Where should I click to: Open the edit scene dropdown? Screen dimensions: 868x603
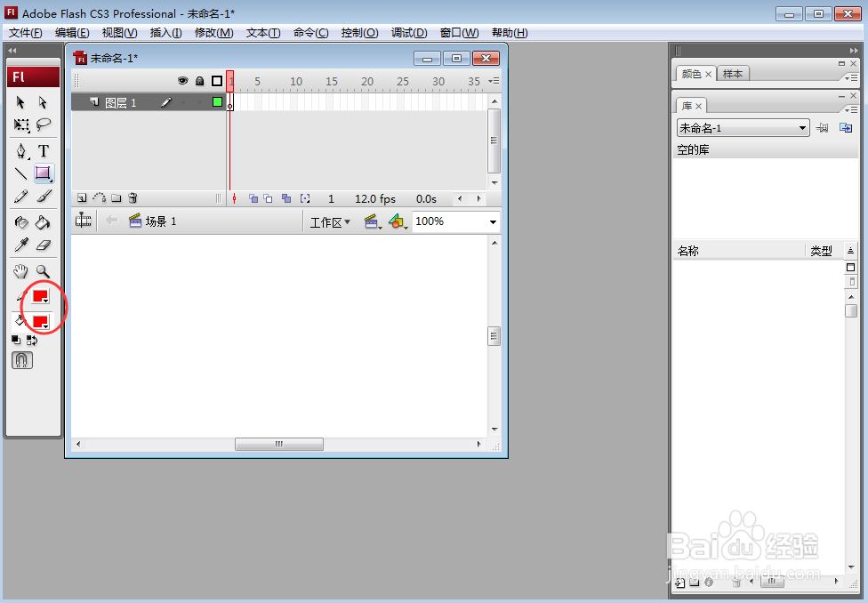374,222
